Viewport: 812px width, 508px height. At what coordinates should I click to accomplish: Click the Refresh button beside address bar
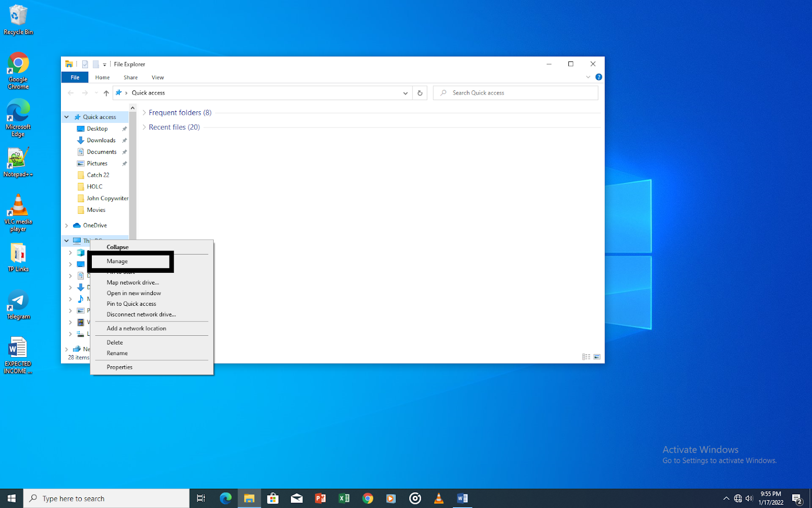(x=420, y=93)
